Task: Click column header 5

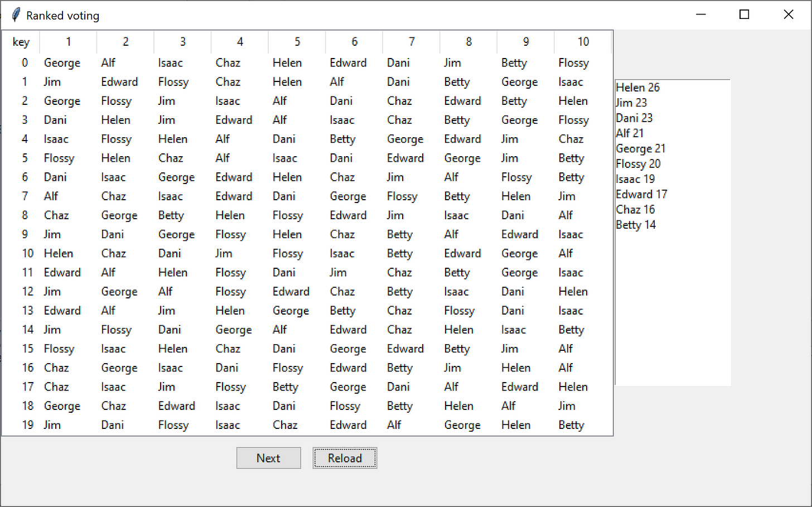Action: [297, 42]
